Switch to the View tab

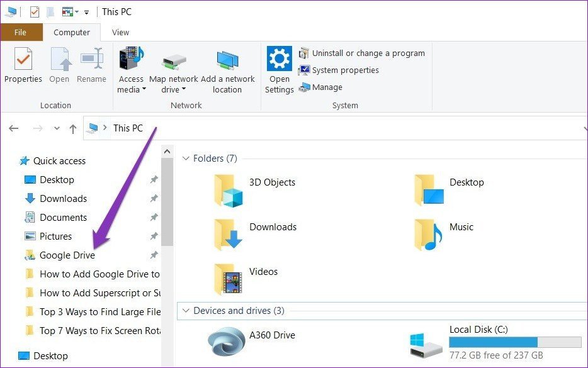coord(120,32)
